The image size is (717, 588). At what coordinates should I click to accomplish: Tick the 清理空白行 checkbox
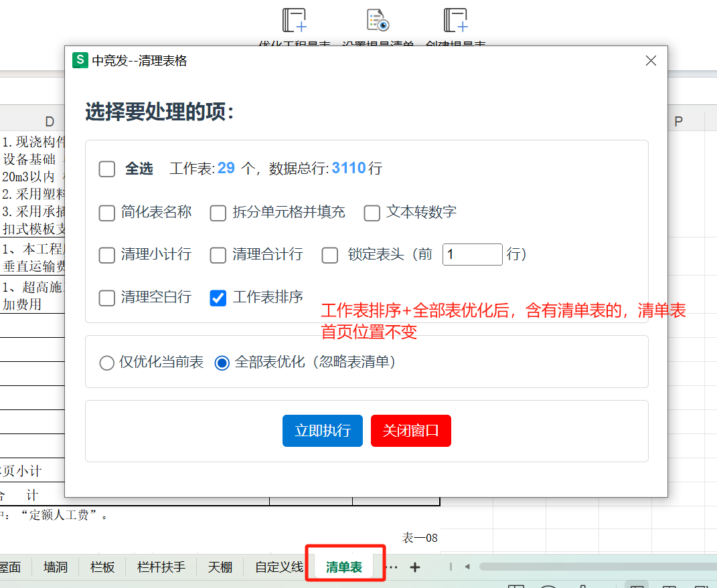(x=107, y=298)
